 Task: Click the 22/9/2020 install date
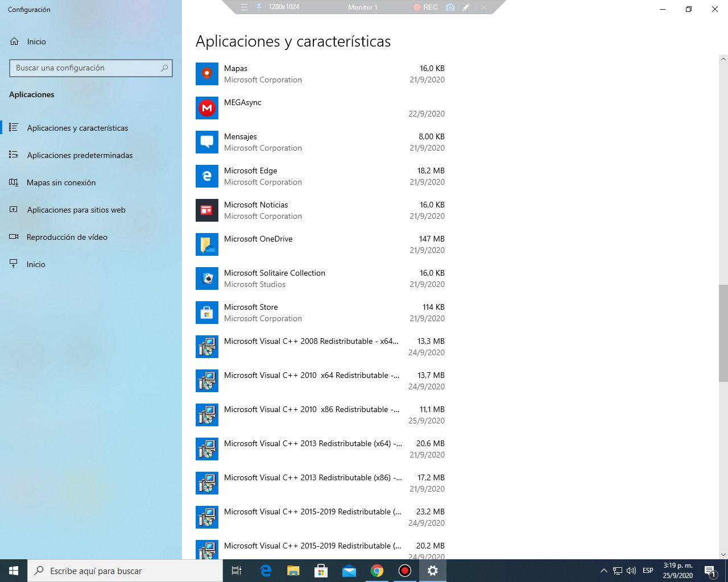click(427, 114)
